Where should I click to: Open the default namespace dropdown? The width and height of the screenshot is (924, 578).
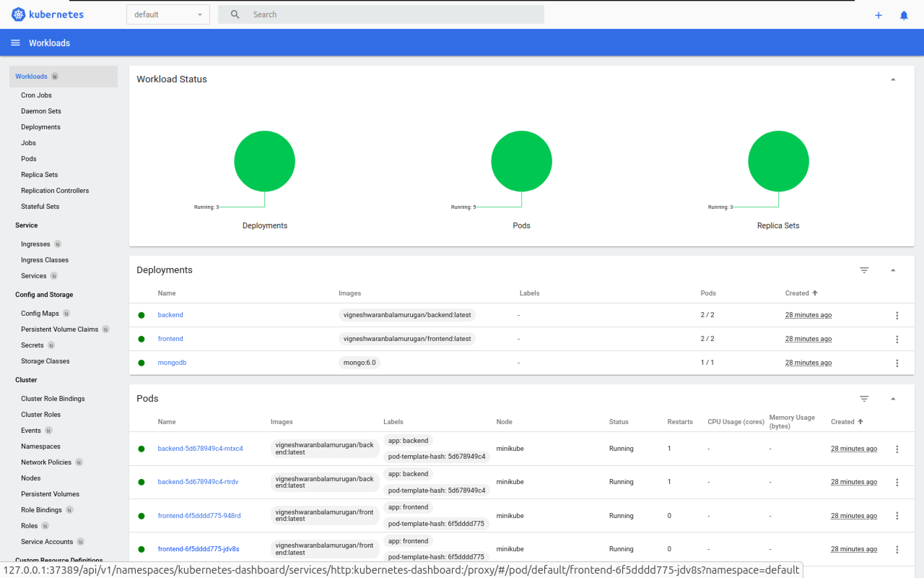coord(168,14)
